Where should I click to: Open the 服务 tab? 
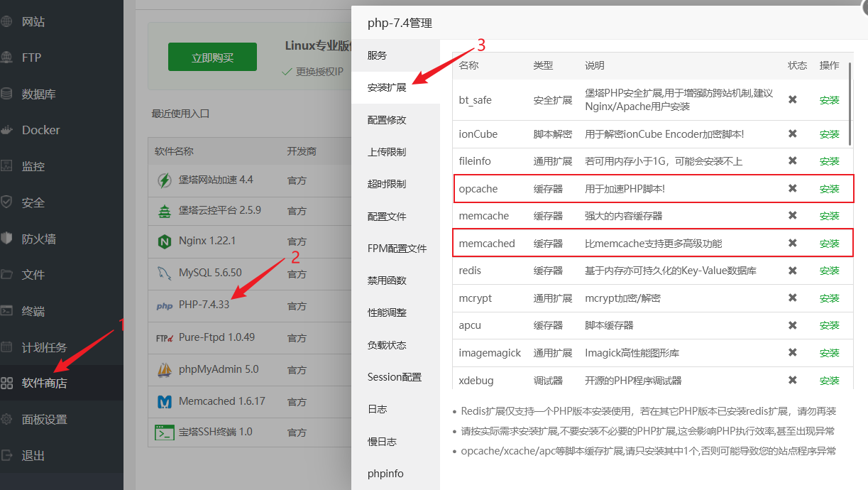(395, 55)
